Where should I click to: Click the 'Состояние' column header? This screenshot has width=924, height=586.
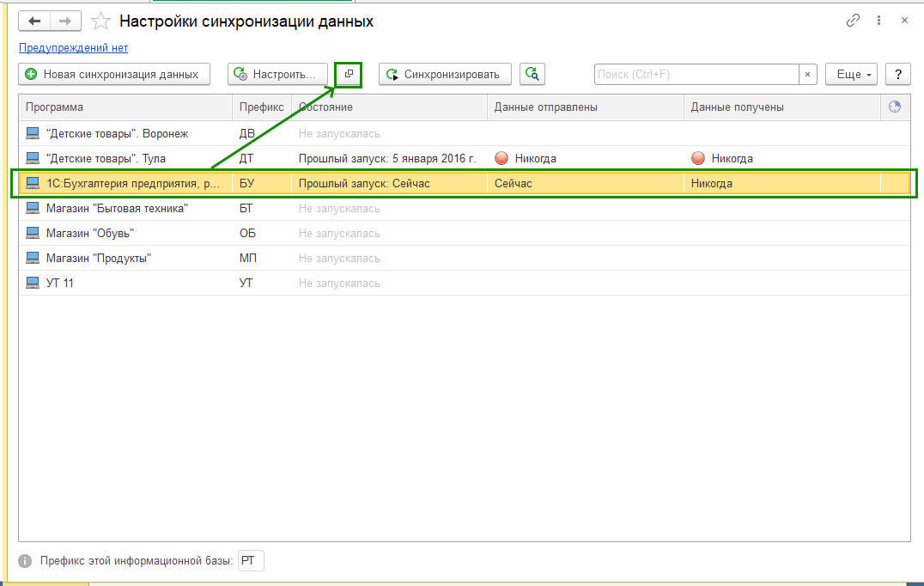pyautogui.click(x=390, y=107)
